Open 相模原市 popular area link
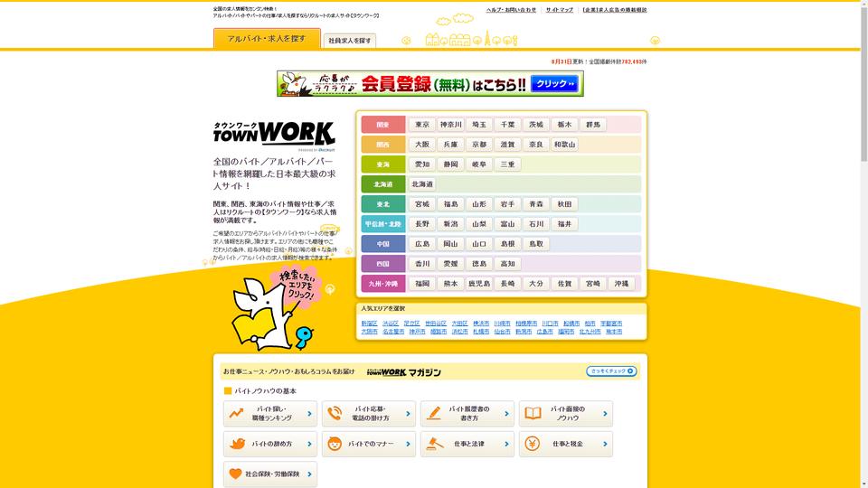The image size is (868, 488). click(x=526, y=324)
